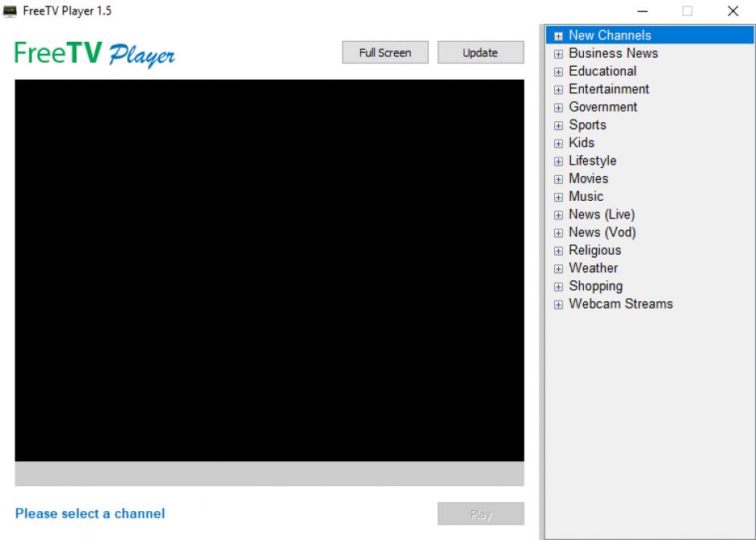Click the Play button
The image size is (756, 540).
(480, 514)
